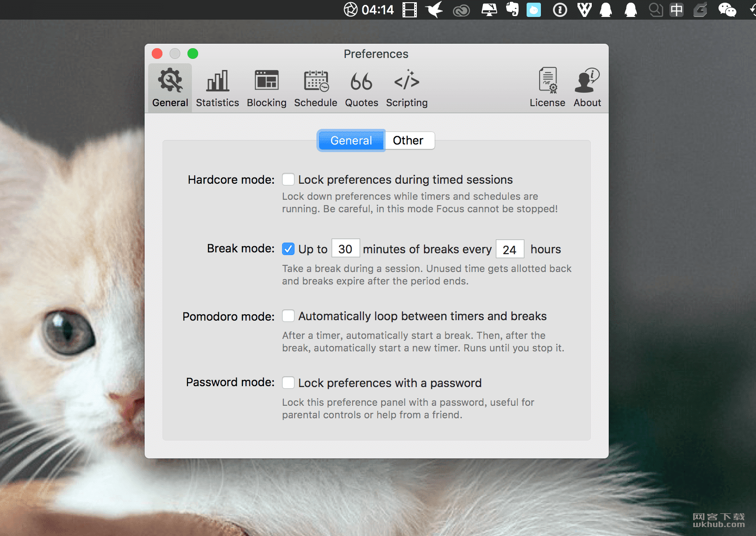Click the break minutes field showing 30

pyautogui.click(x=345, y=249)
